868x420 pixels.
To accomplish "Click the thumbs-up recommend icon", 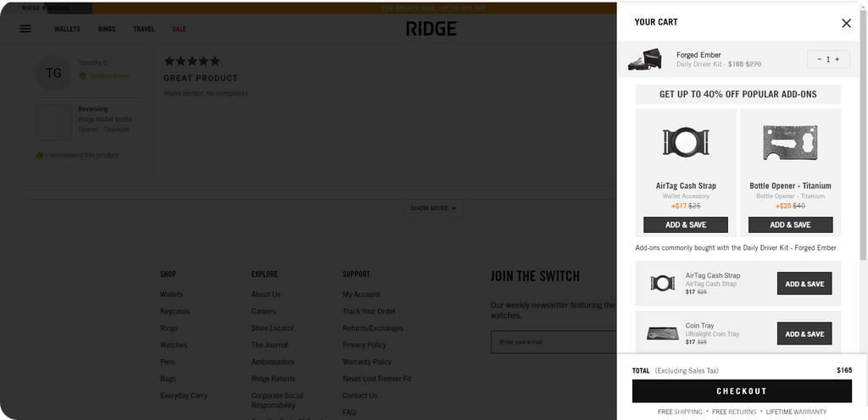I will tap(39, 155).
